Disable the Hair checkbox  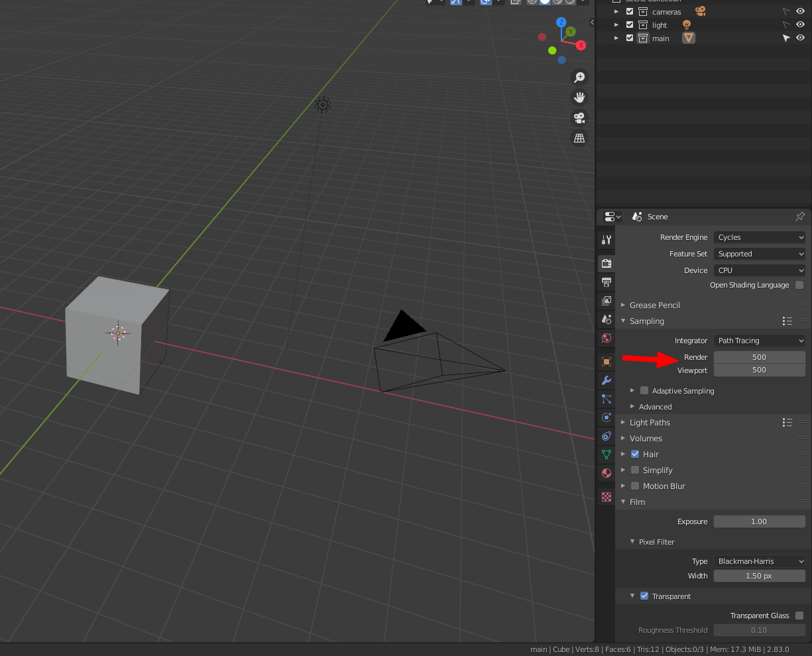click(635, 454)
